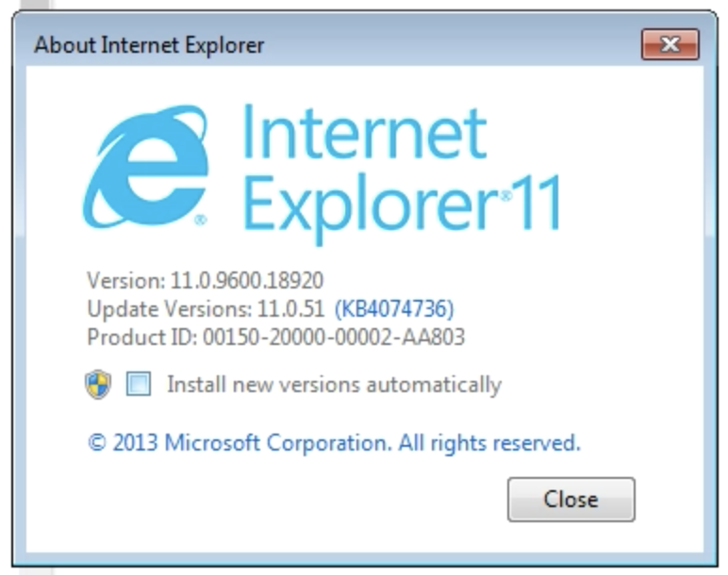728x575 pixels.
Task: Click the large 'Internet' logo word
Action: (364, 132)
